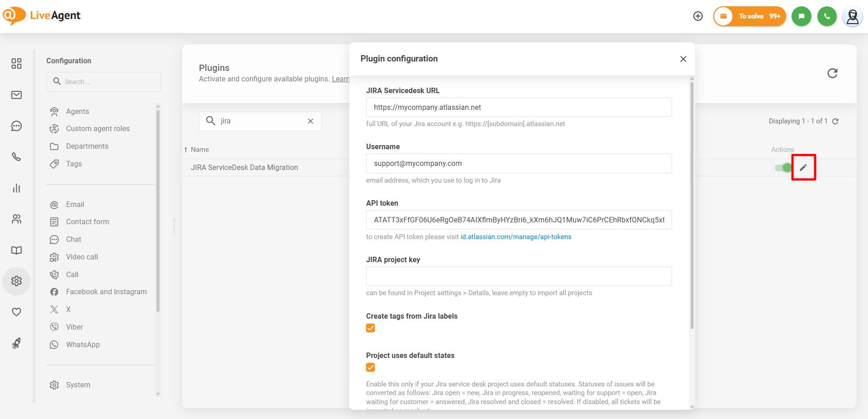Click the JIRA project key input field
Image resolution: width=868 pixels, height=419 pixels.
(519, 276)
